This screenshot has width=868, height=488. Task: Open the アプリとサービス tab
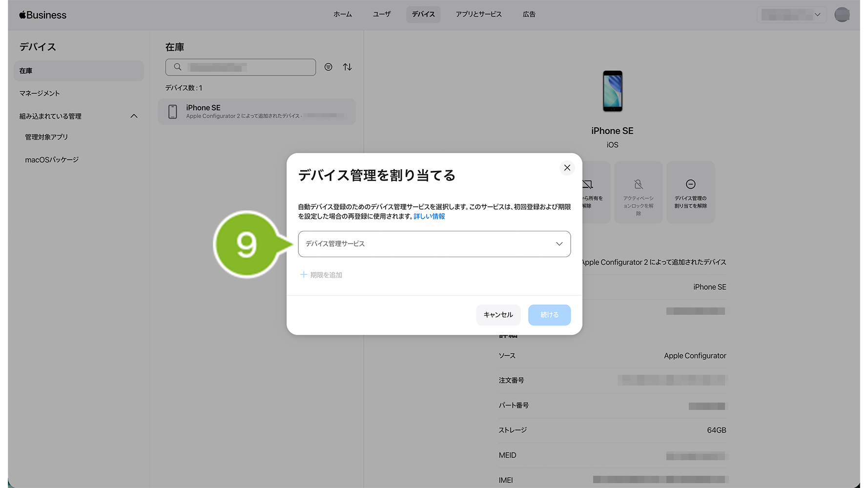[478, 15]
